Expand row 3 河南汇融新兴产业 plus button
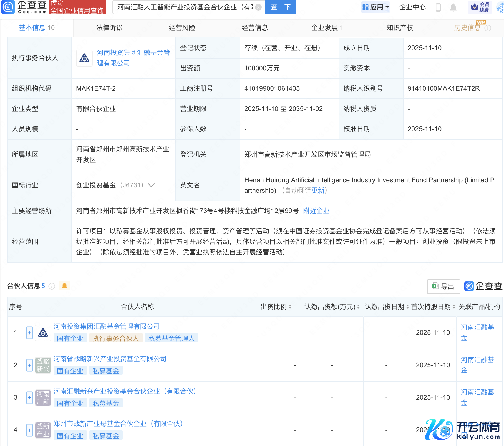Image resolution: width=504 pixels, height=446 pixels. [29, 397]
